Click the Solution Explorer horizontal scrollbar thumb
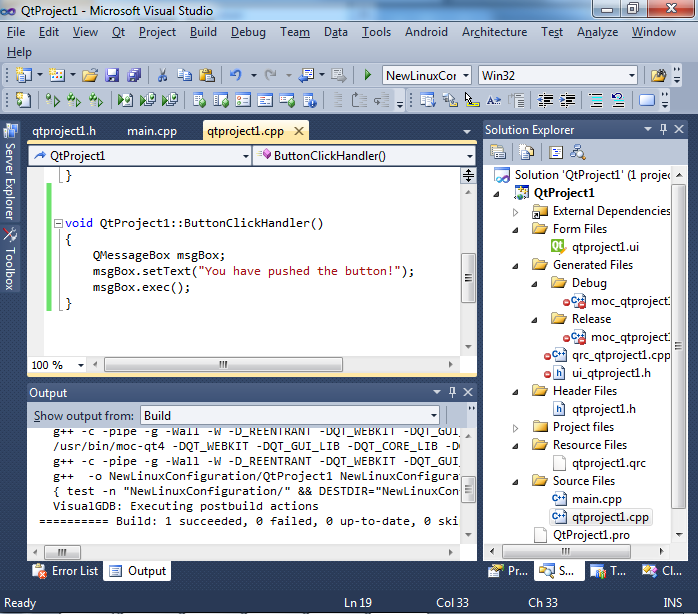Viewport: 698px width, 614px height. pos(566,551)
